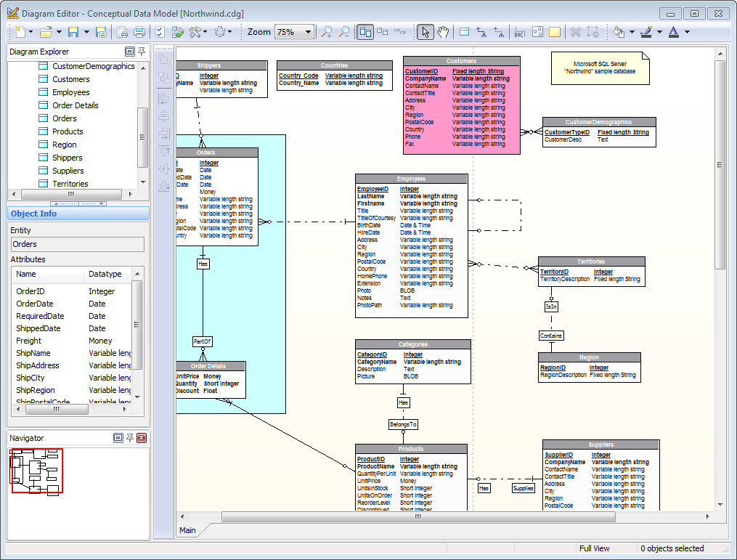Pin the Diagram Explorer panel
The height and width of the screenshot is (560, 737).
pos(142,52)
